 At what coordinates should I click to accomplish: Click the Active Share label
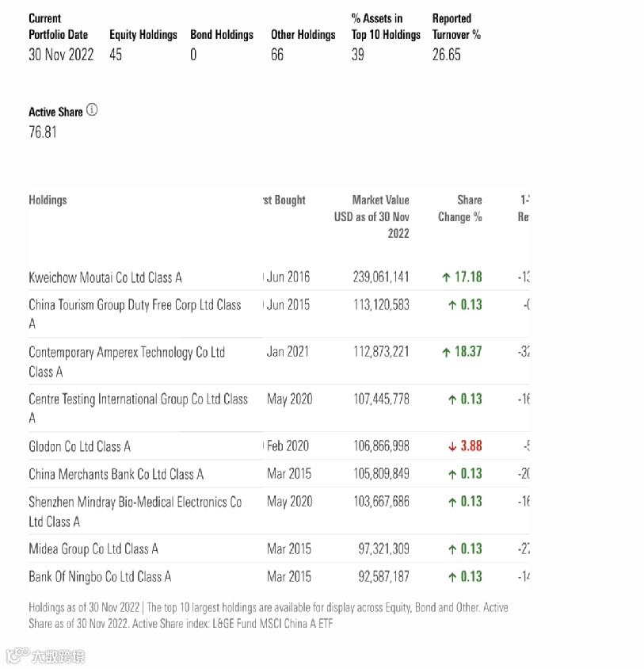[55, 112]
